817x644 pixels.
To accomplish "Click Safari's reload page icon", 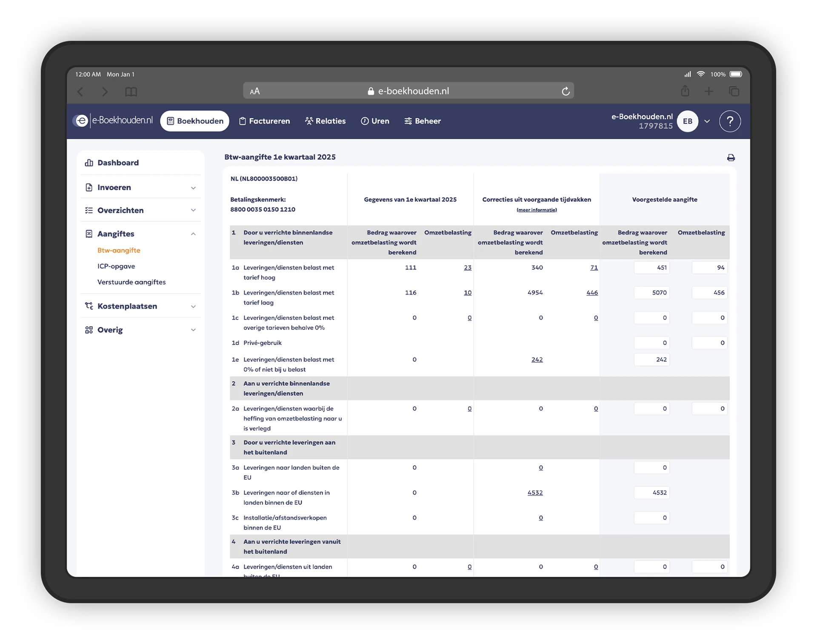I will [566, 91].
